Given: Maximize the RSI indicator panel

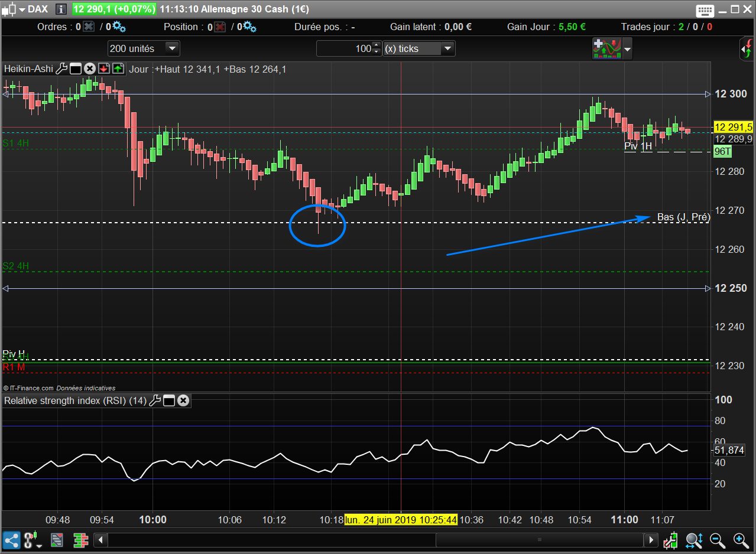Looking at the screenshot, I should coord(169,400).
